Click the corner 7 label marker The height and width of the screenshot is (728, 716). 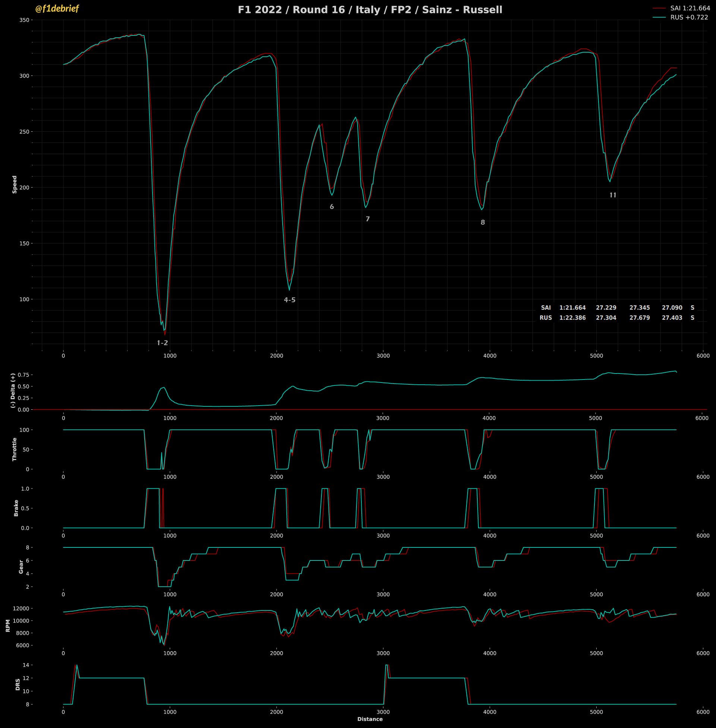tap(368, 219)
